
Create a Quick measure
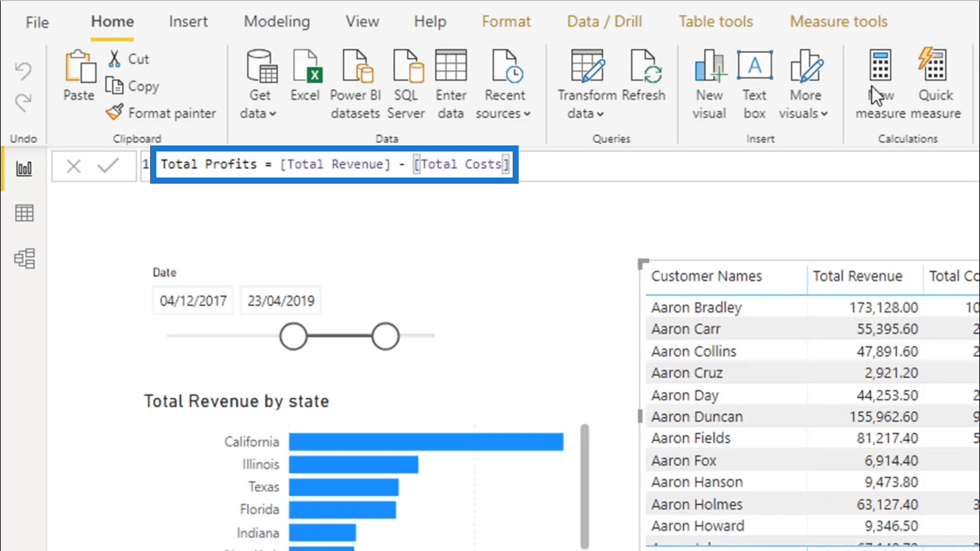pyautogui.click(x=935, y=84)
